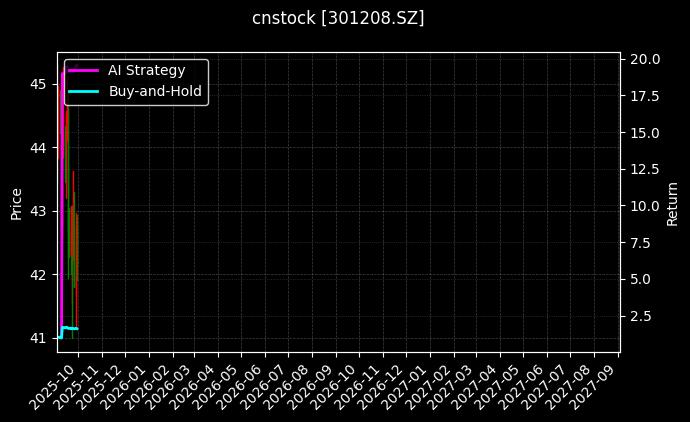The image size is (690, 422).
Task: Click the cyan Buy-and-Hold curve in plot
Action: pos(69,328)
